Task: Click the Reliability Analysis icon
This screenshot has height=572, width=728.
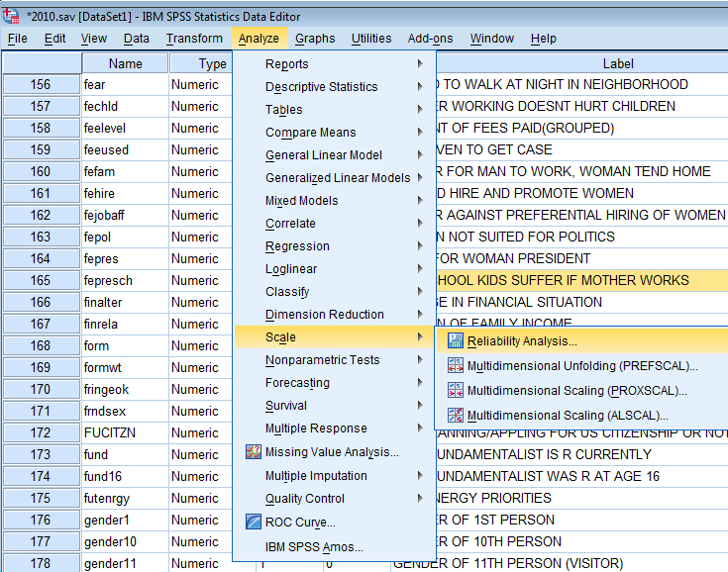Action: (x=456, y=341)
